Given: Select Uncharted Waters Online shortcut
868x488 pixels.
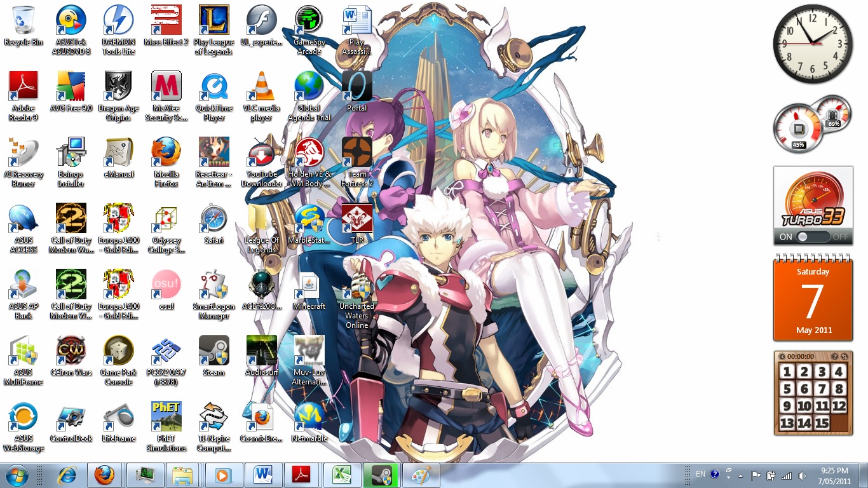Looking at the screenshot, I should (x=356, y=300).
